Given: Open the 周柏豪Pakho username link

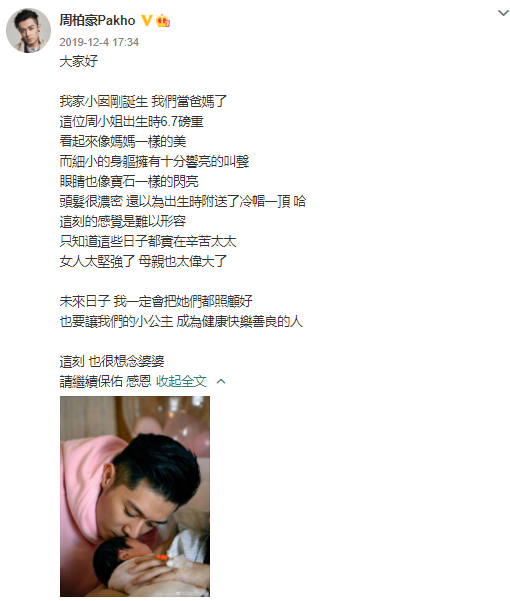Looking at the screenshot, I should [97, 20].
